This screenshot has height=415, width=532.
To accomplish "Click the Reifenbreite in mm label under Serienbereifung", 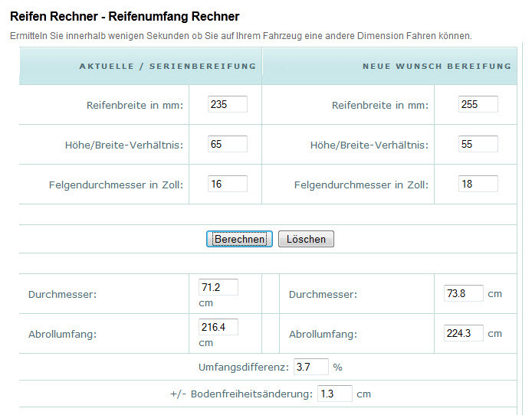I will point(135,105).
